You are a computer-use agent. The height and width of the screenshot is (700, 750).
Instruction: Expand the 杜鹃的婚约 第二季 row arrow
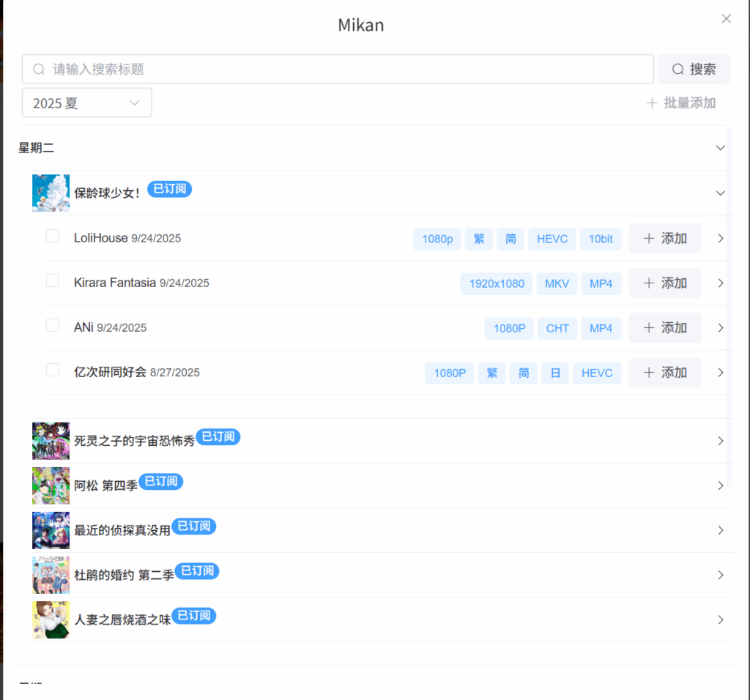[x=720, y=575]
